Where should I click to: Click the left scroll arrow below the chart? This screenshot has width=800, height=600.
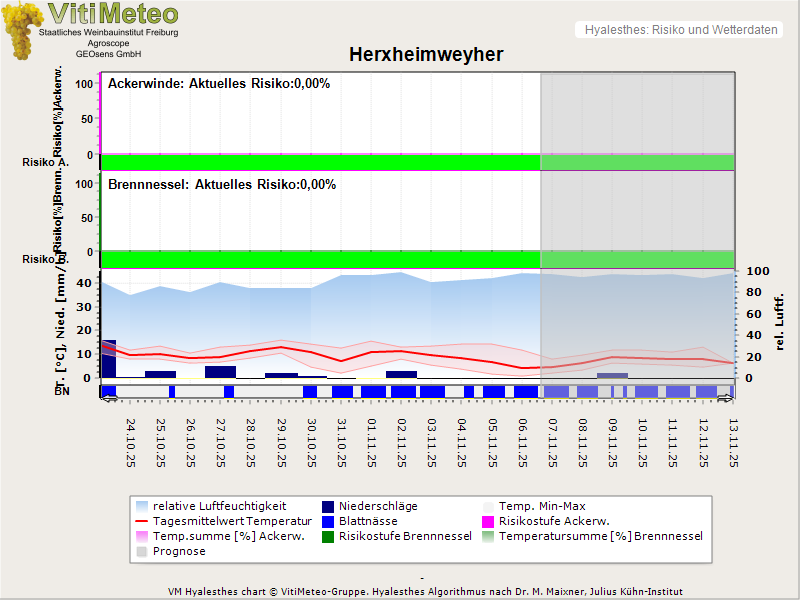(109, 400)
